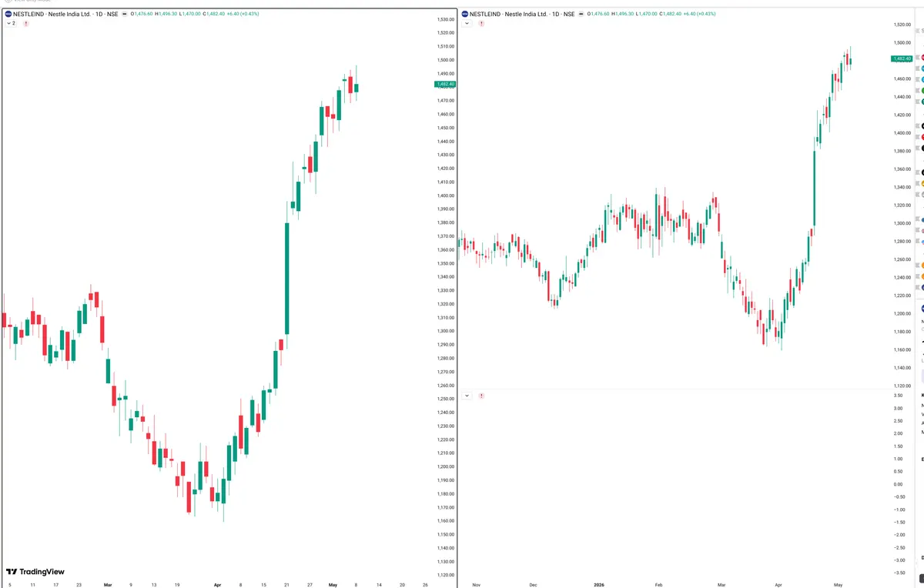Click the 2026 label on right chart time axis
The height and width of the screenshot is (588, 924).
(x=598, y=584)
